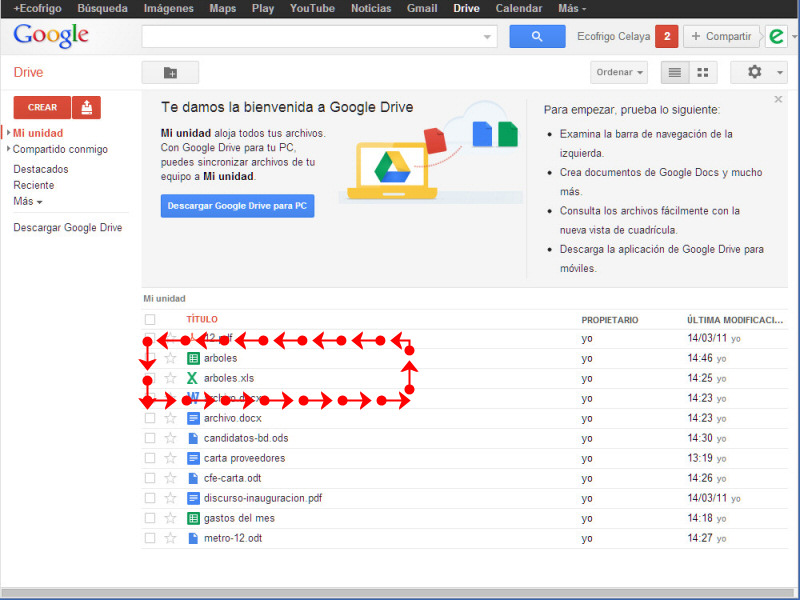Screen dimensions: 800x600
Task: Star the cfe-carta.odt file
Action: pos(170,478)
